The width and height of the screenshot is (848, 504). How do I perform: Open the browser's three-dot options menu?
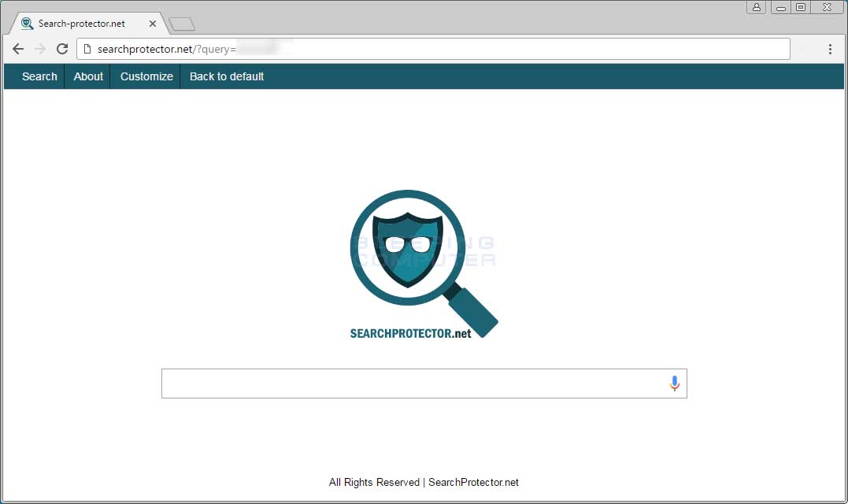click(830, 49)
